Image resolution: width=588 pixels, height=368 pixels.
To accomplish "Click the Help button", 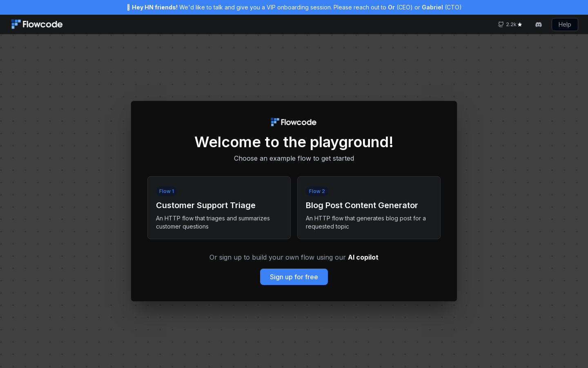I will pyautogui.click(x=565, y=25).
